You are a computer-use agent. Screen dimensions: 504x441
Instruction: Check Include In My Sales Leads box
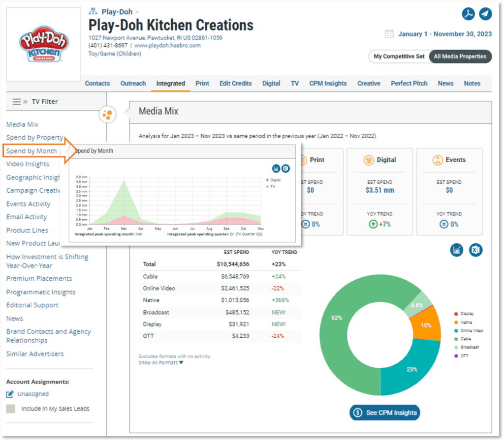11,409
